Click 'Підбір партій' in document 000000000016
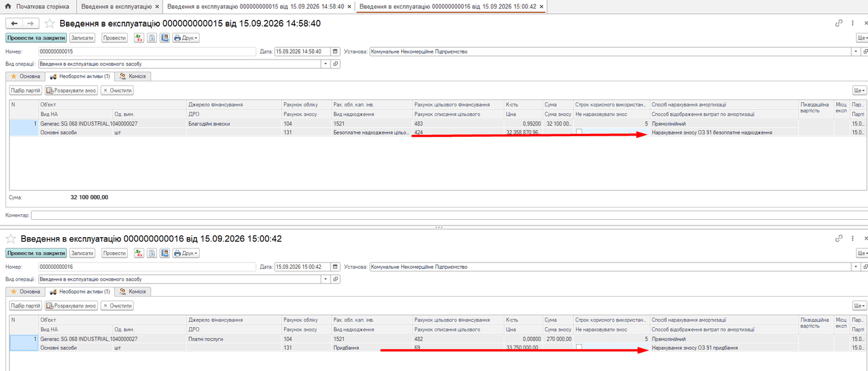Screen dimensions: 868x371 tap(25, 305)
